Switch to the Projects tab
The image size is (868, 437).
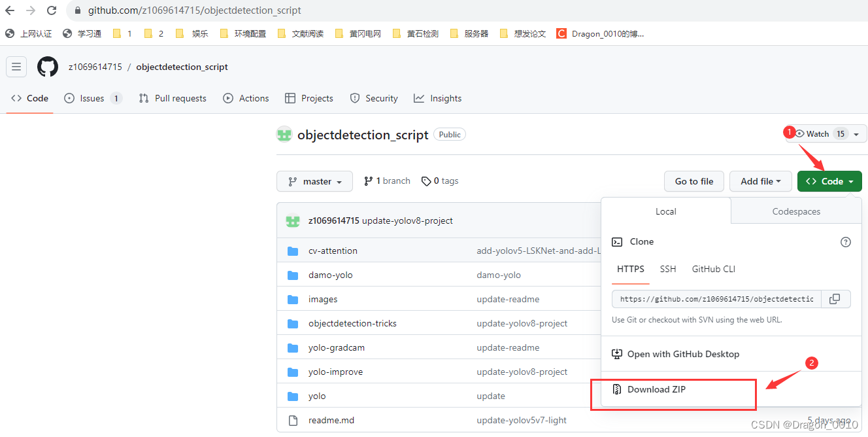(309, 98)
